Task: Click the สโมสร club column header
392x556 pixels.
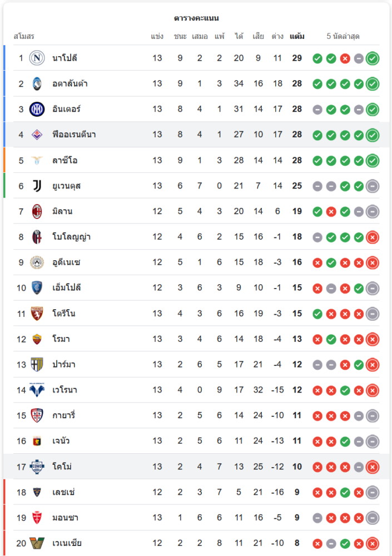Action: tap(24, 37)
